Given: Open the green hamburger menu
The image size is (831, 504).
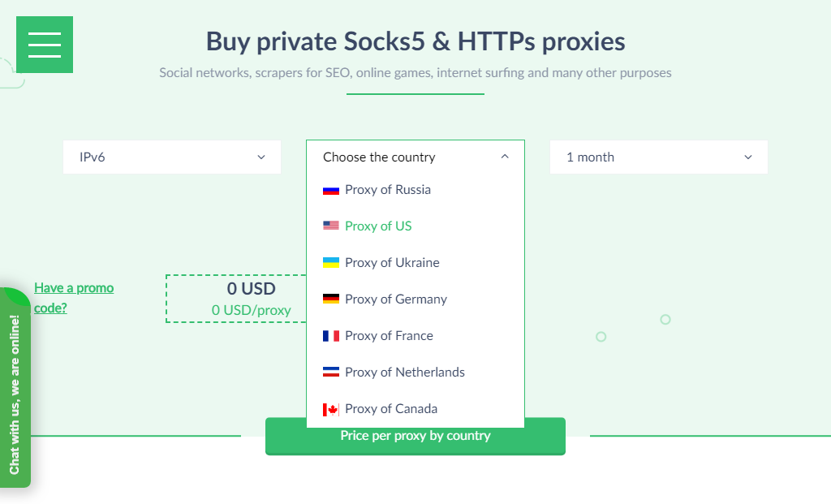Looking at the screenshot, I should point(45,45).
